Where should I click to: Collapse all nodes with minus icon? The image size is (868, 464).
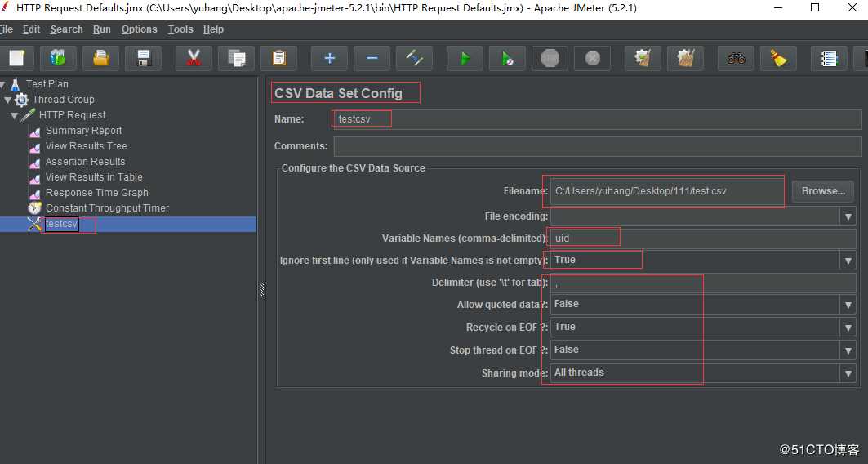[x=372, y=58]
